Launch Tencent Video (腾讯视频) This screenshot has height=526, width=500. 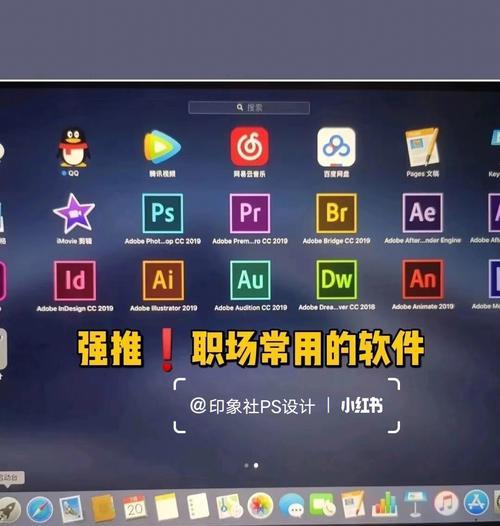162,148
